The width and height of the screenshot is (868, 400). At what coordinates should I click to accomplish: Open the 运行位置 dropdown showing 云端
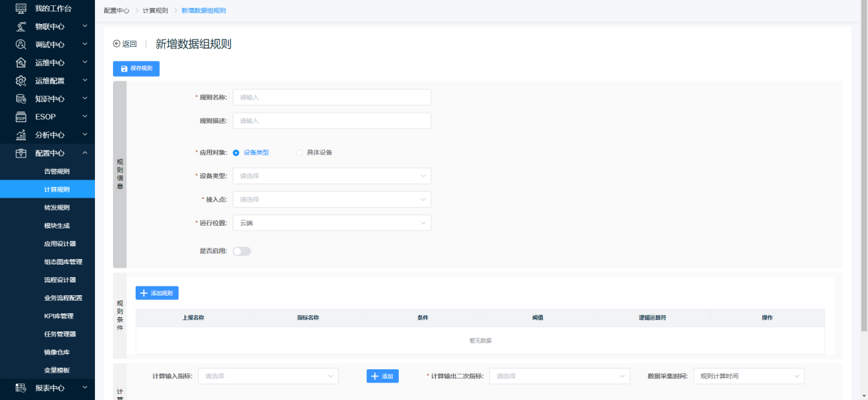(331, 223)
